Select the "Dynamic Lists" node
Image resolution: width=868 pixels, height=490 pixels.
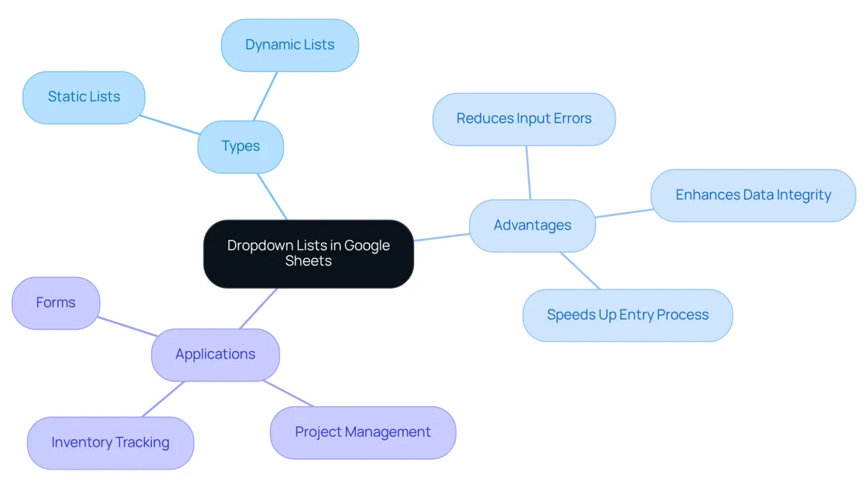290,45
